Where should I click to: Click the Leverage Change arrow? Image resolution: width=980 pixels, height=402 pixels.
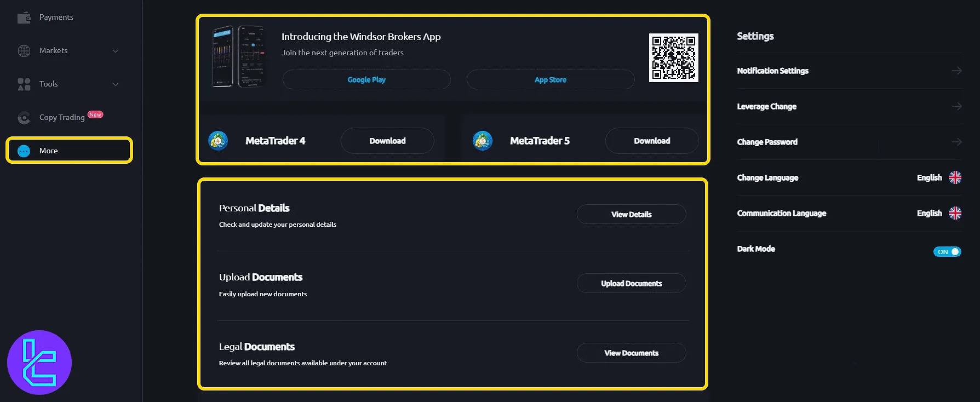pyautogui.click(x=956, y=106)
